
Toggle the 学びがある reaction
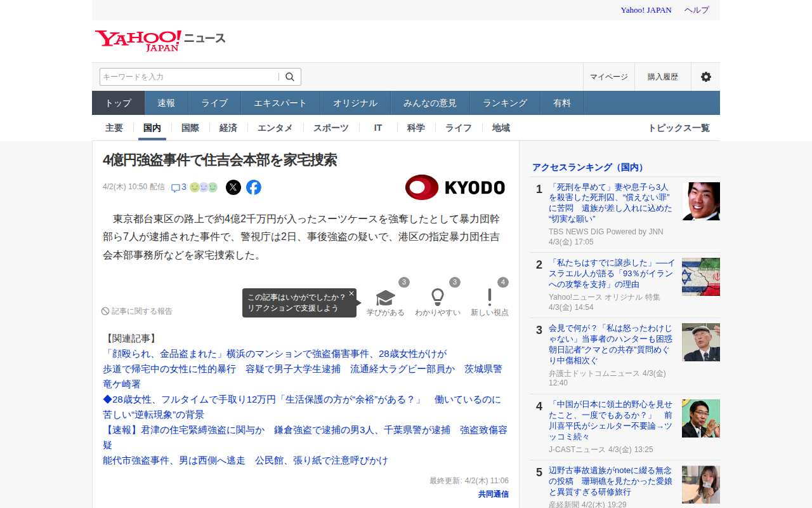pos(385,302)
